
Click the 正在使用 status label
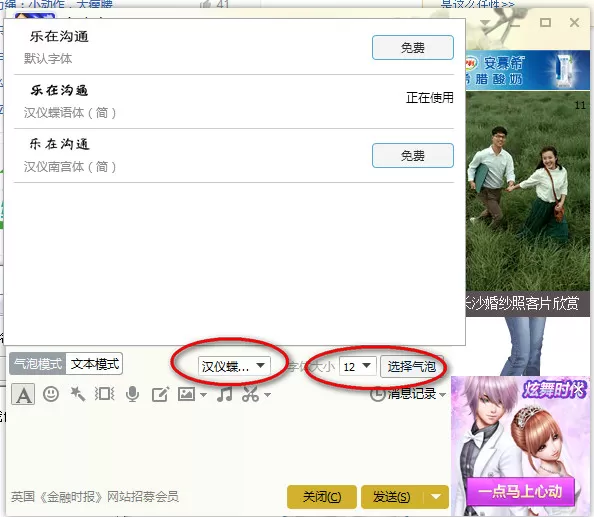430,98
